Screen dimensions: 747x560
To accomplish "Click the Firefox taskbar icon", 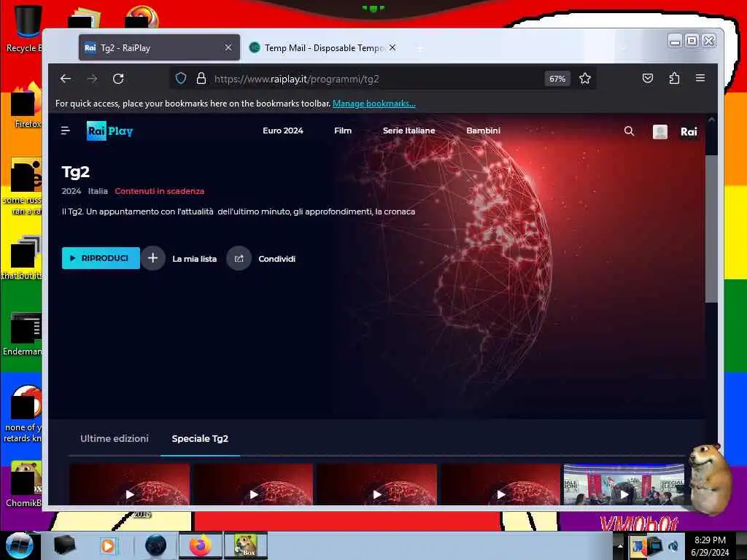I will 201,545.
